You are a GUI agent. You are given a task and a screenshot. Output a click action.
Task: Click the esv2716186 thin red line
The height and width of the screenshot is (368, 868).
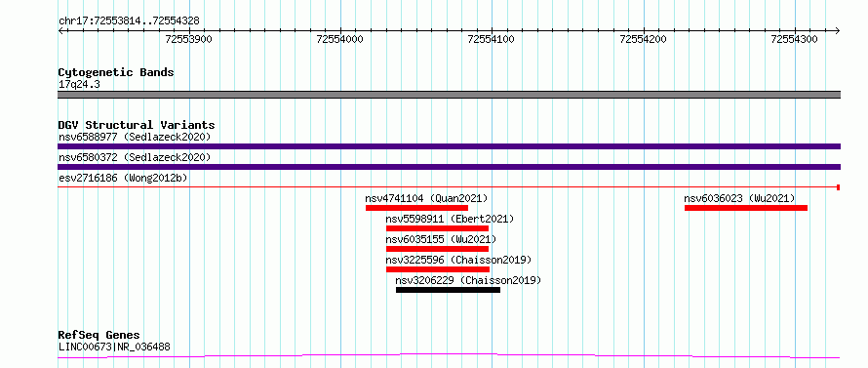(x=449, y=187)
